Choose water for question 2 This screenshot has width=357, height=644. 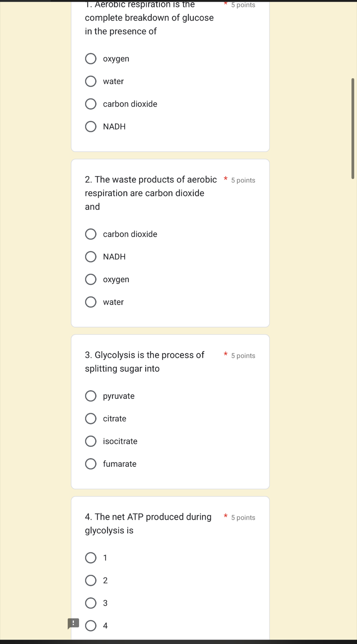click(91, 302)
